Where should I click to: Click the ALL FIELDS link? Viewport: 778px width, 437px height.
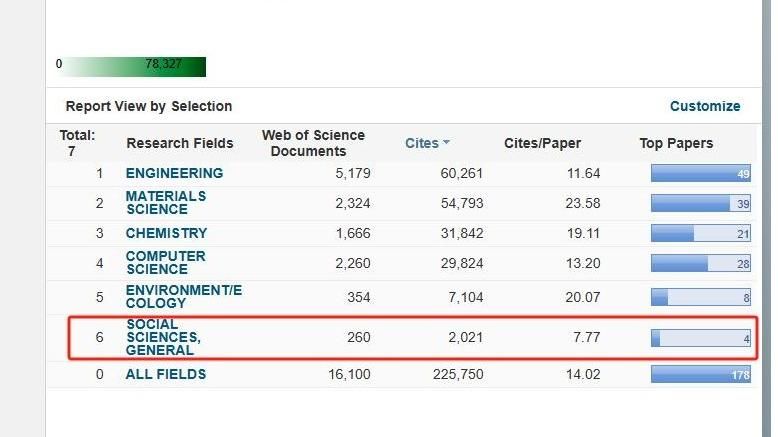tap(166, 374)
